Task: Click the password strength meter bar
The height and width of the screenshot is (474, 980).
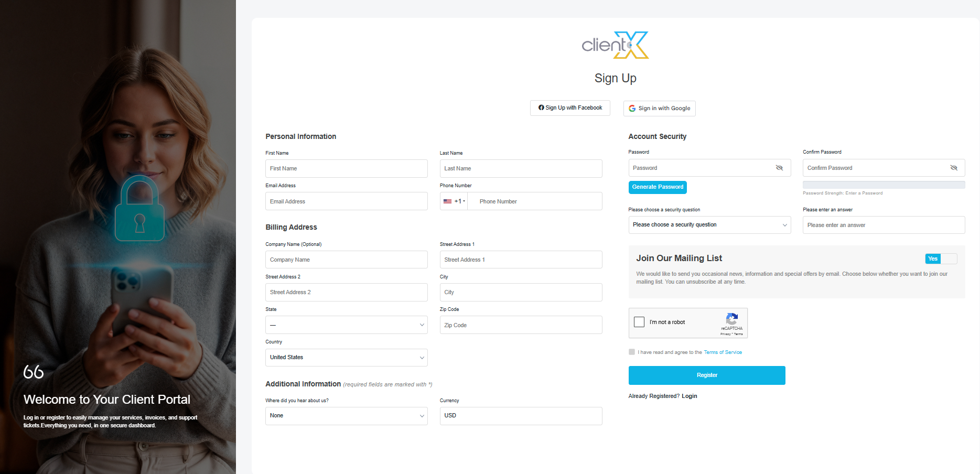Action: click(884, 185)
